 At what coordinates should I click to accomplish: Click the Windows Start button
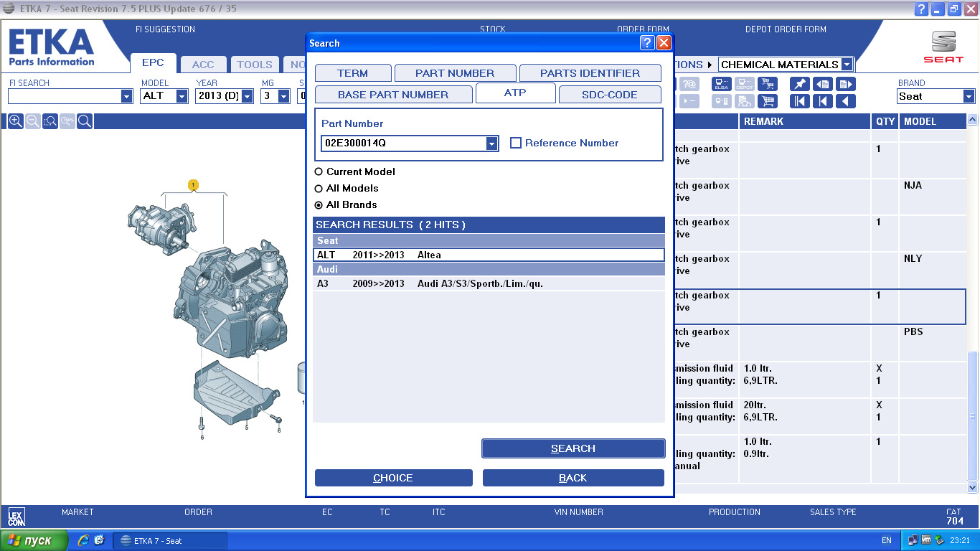click(34, 540)
